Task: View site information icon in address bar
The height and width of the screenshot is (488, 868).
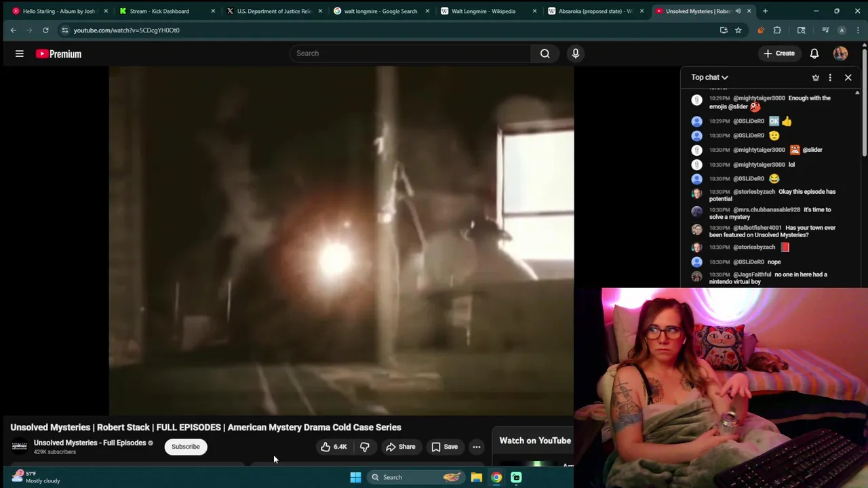Action: [x=64, y=30]
